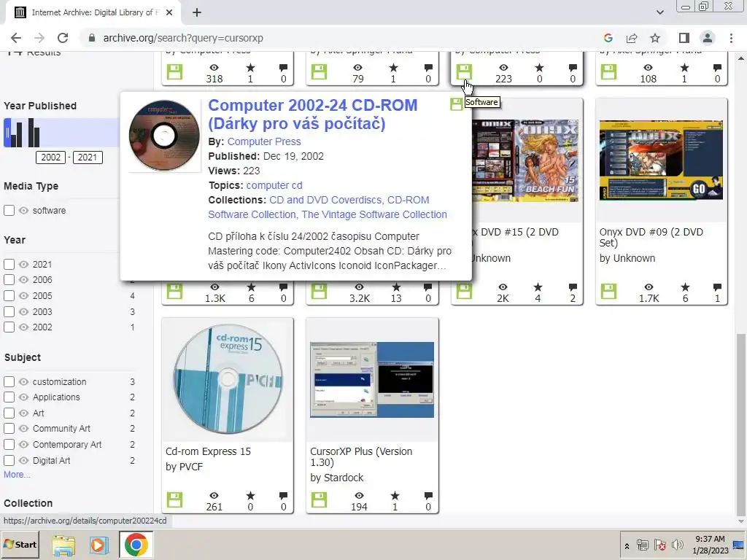
Task: Hide Contemporary Art via eye icon
Action: click(24, 444)
